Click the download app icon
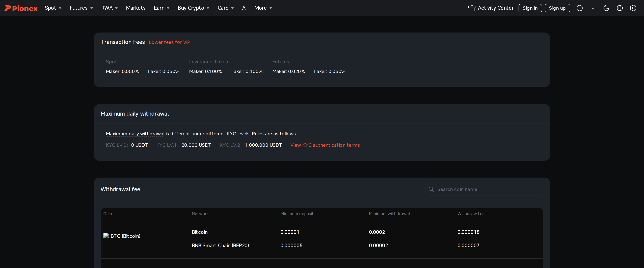Viewport: 644px width, 268px height. pyautogui.click(x=593, y=8)
